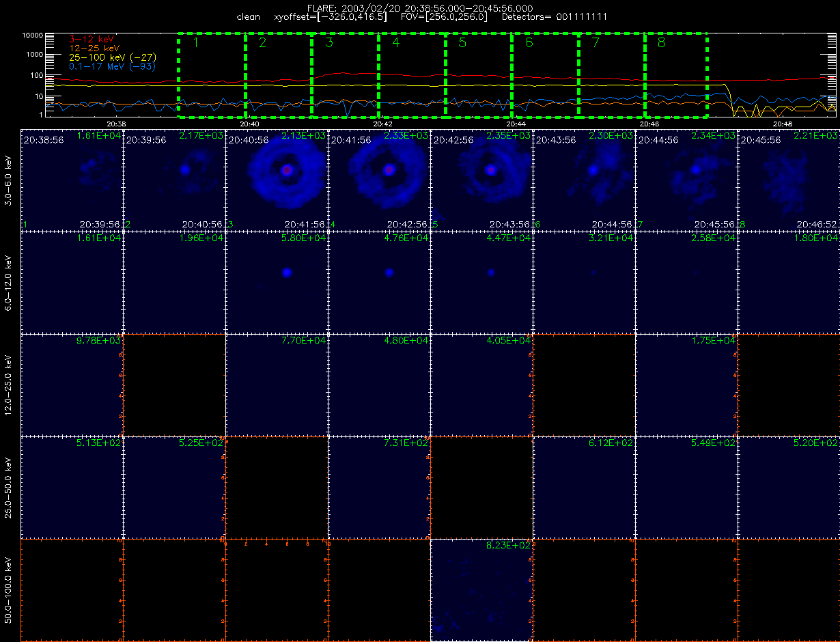Click the 1.75E+04 value in the 12.0-25.0 keV row

pos(714,341)
